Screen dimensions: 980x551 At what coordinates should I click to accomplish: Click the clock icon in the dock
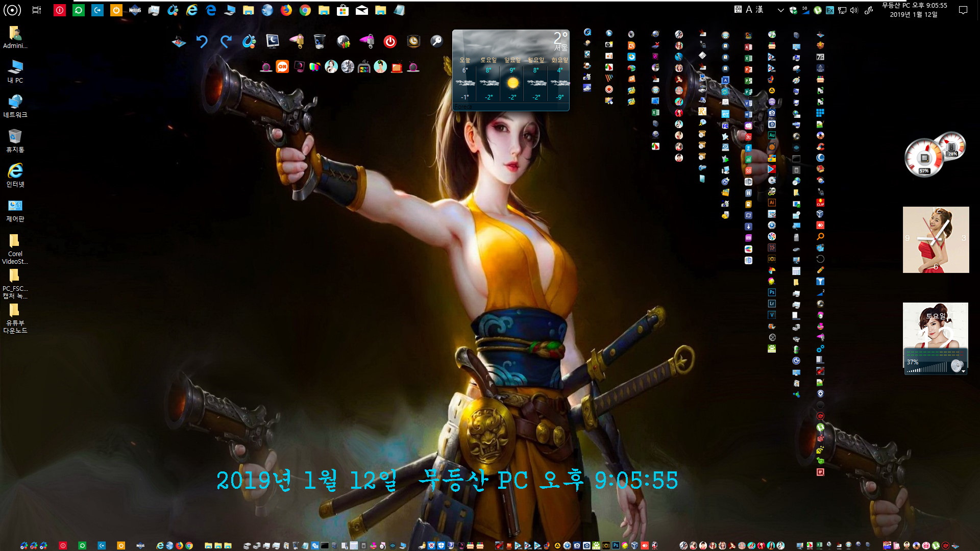pyautogui.click(x=413, y=41)
